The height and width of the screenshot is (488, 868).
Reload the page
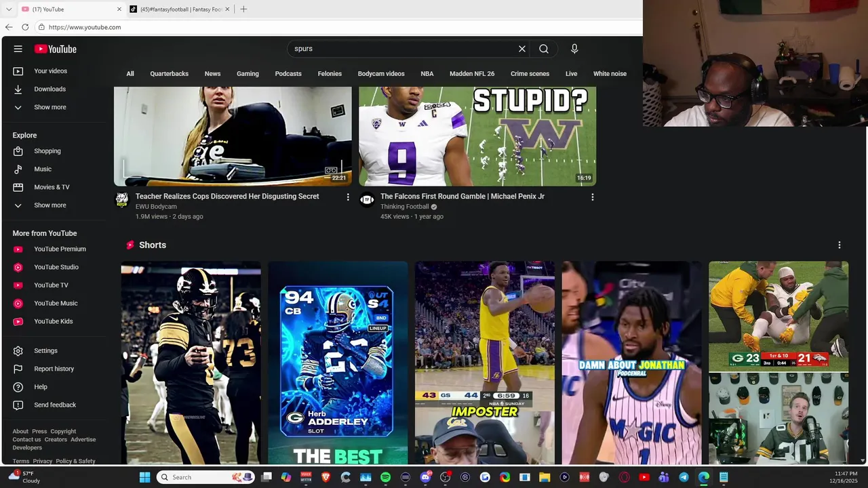pyautogui.click(x=25, y=27)
